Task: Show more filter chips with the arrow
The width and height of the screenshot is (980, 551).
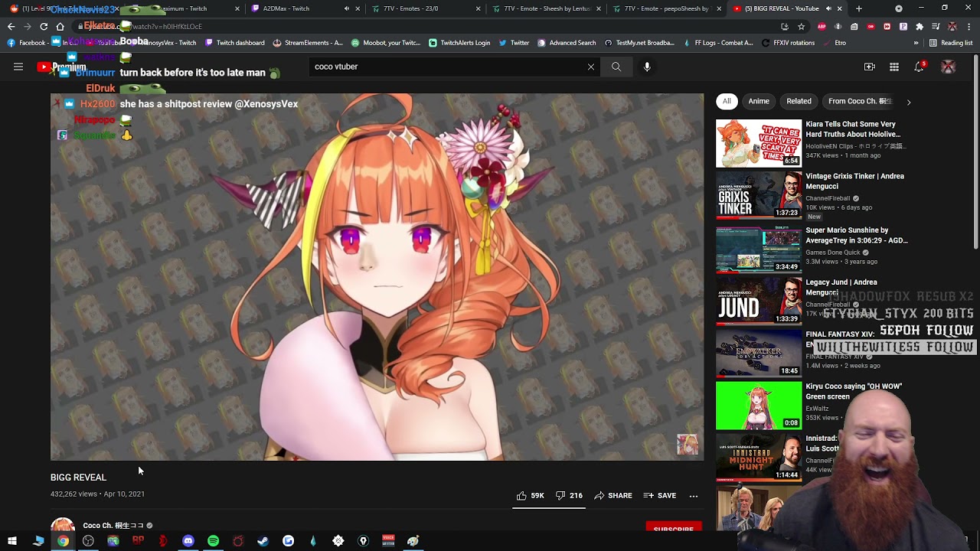Action: click(909, 102)
